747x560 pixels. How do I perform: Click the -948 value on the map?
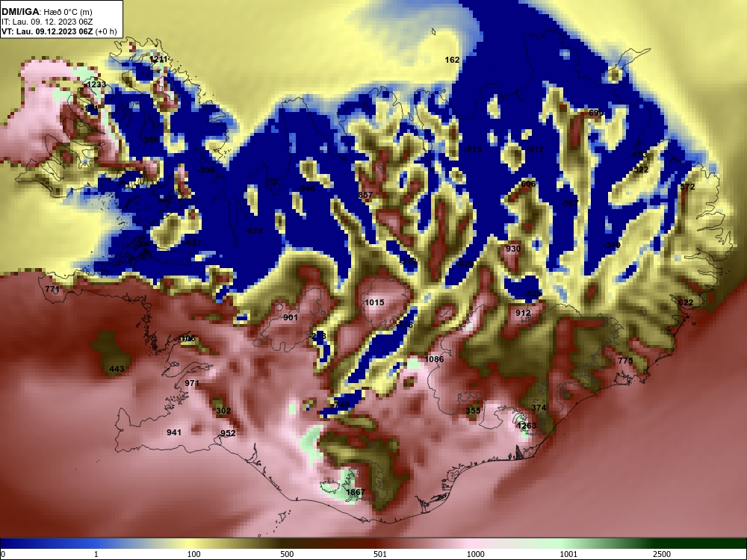pos(307,188)
